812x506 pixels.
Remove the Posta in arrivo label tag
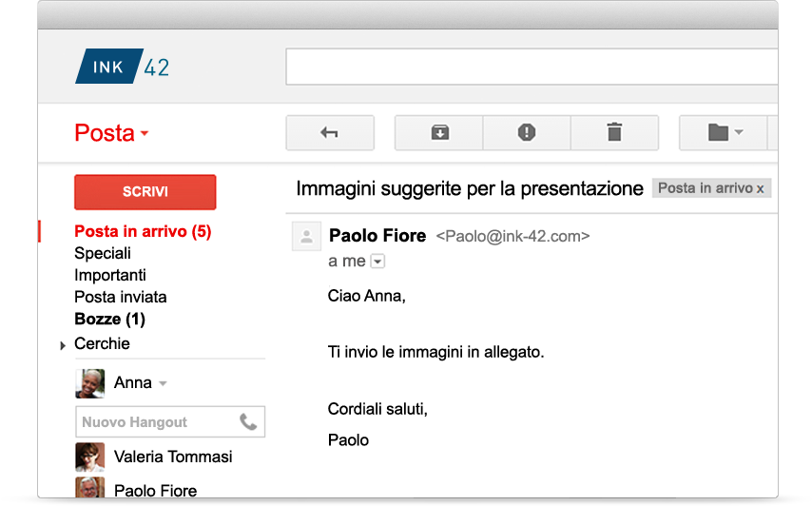click(760, 189)
